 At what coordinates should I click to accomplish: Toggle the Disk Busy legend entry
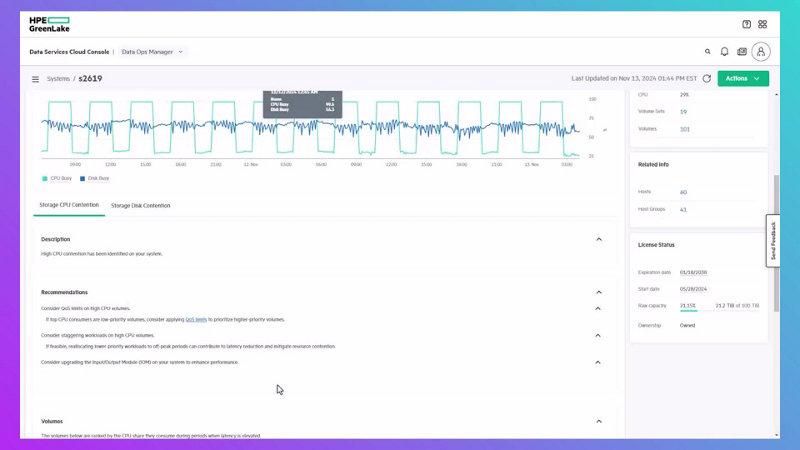[94, 179]
